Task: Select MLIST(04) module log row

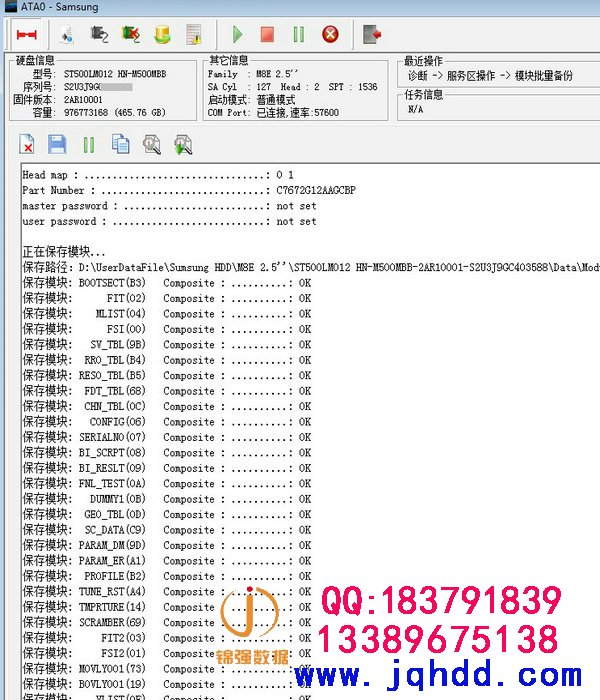Action: point(167,314)
